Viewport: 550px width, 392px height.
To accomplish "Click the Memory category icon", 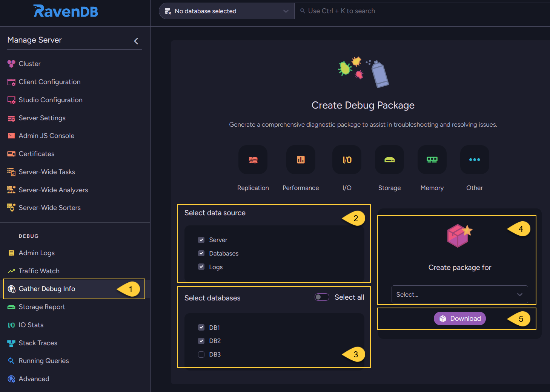I will click(432, 160).
